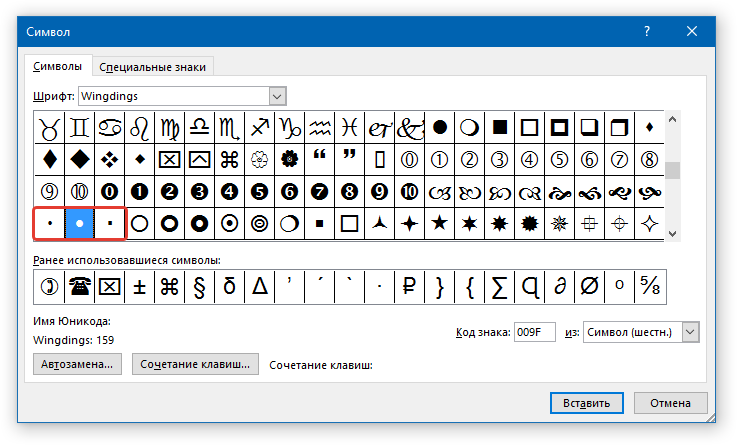Select the bullseye double-ring circle symbol
Viewport: 737px width, 445px height.
260,224
